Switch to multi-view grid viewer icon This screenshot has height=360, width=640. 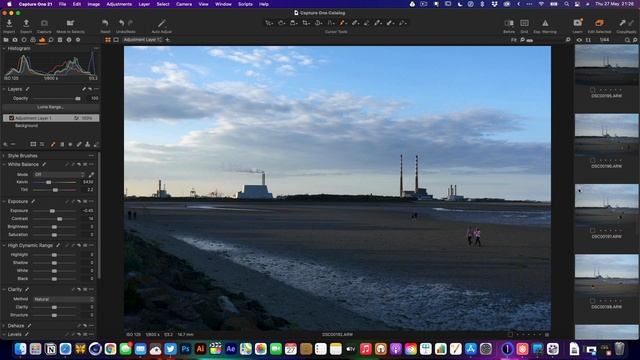108,40
